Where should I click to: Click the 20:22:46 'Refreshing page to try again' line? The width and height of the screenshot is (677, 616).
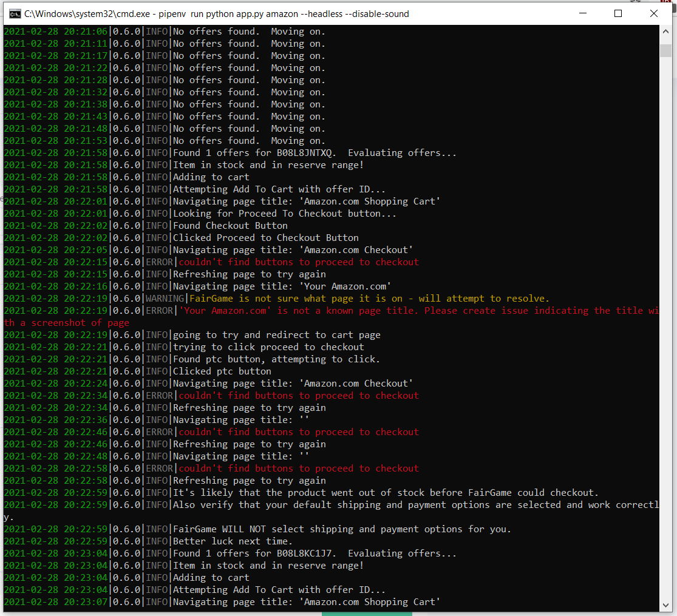coord(165,444)
